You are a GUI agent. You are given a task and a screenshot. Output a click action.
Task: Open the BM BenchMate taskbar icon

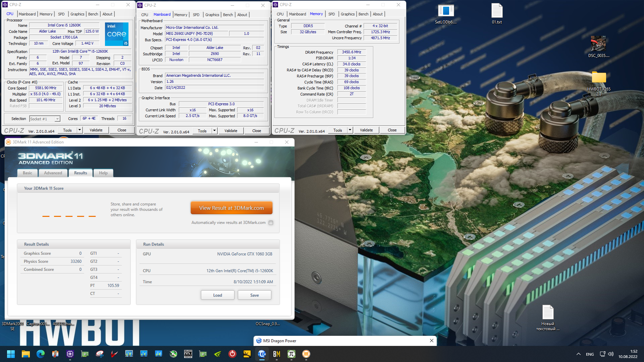276,354
